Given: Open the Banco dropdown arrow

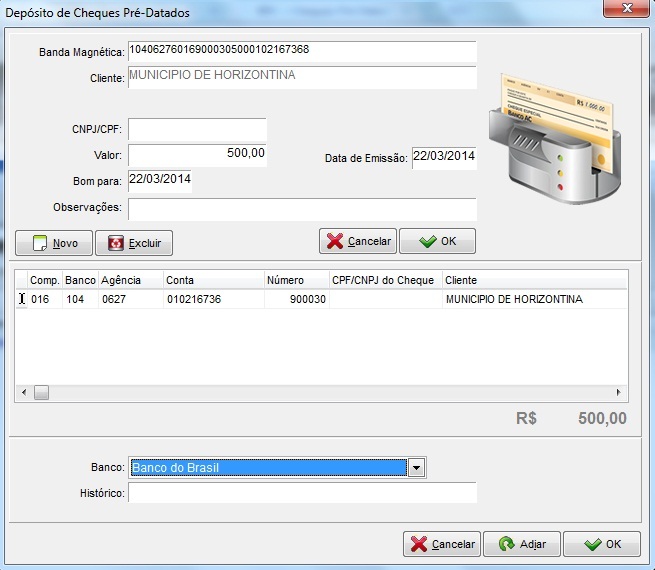Looking at the screenshot, I should click(x=417, y=468).
